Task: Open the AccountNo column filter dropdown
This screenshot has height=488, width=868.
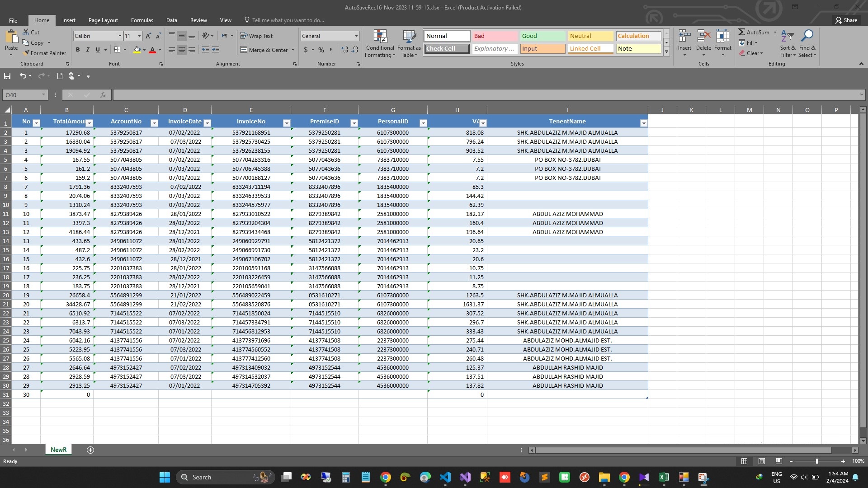Action: click(154, 123)
